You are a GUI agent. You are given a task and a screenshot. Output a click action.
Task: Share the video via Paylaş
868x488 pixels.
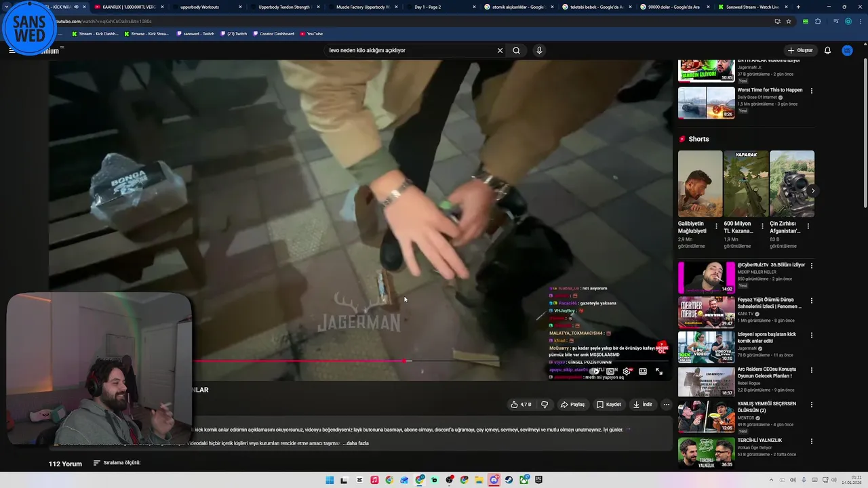[572, 405]
